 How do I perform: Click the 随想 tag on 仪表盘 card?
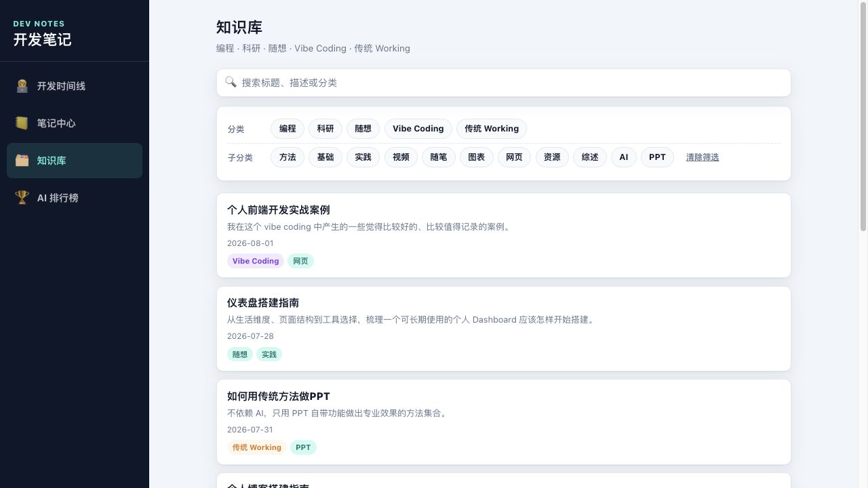[x=240, y=354]
